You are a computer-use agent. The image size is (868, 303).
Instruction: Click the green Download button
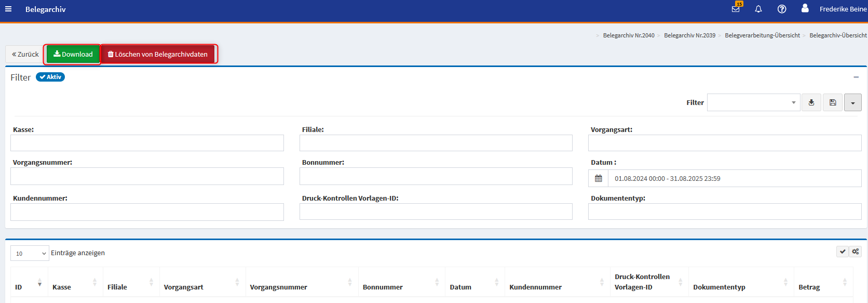click(73, 54)
